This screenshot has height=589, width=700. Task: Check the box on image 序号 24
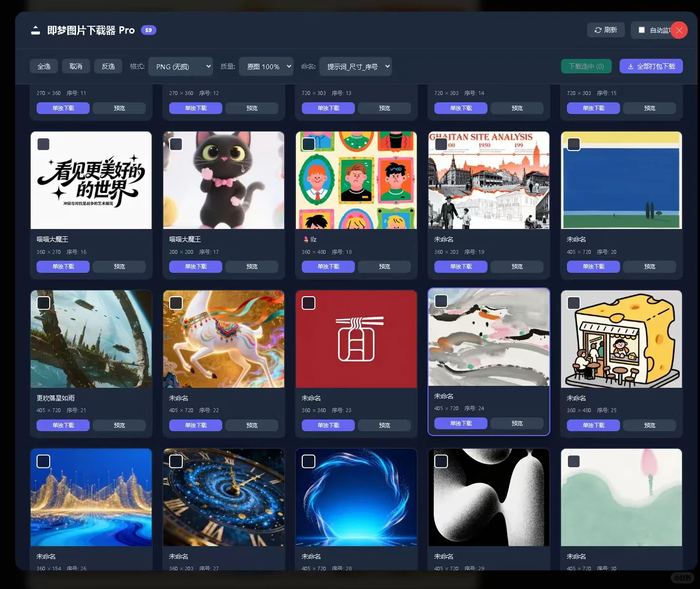(441, 301)
